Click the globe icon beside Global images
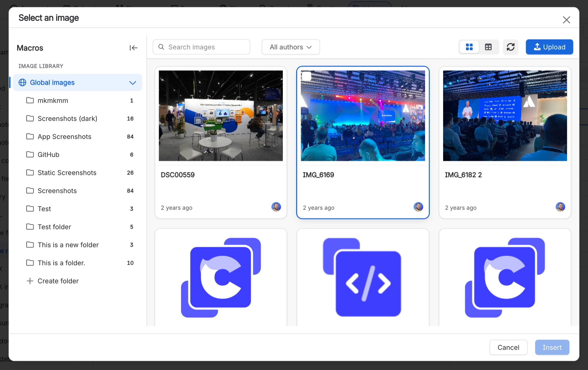Viewport: 588px width, 370px height. pos(22,83)
